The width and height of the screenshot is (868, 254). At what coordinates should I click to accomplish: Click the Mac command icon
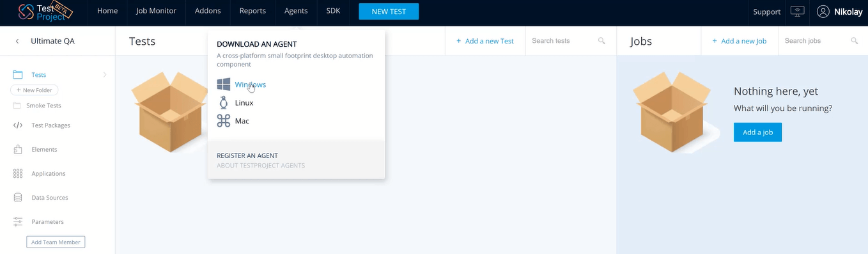[224, 121]
